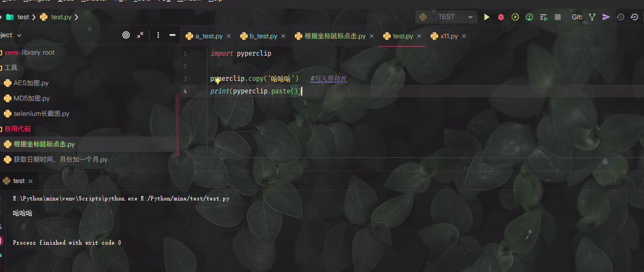Update project via Git branch icon
This screenshot has height=272, width=644.
[x=592, y=17]
